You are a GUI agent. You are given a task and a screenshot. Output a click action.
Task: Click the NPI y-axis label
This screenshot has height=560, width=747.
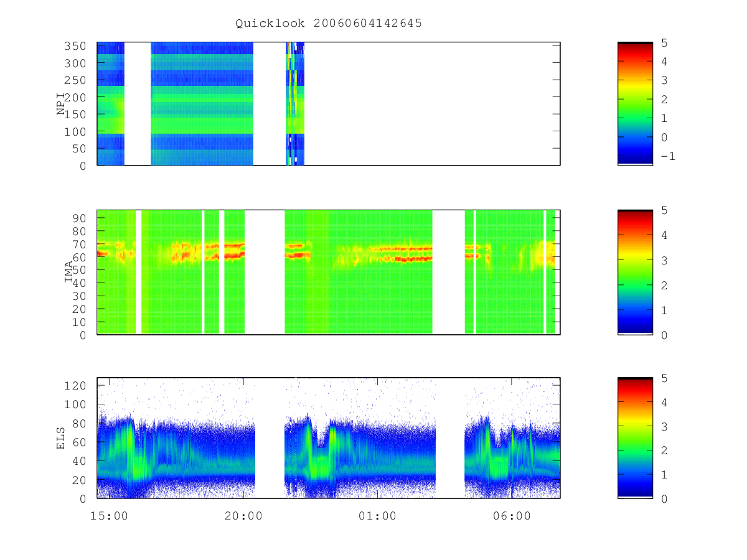click(x=62, y=104)
